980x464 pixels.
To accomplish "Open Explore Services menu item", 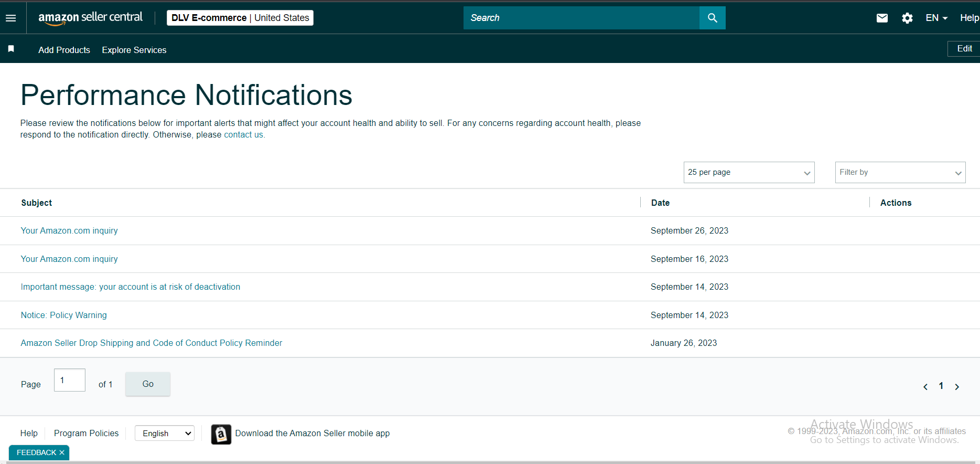I will click(134, 50).
